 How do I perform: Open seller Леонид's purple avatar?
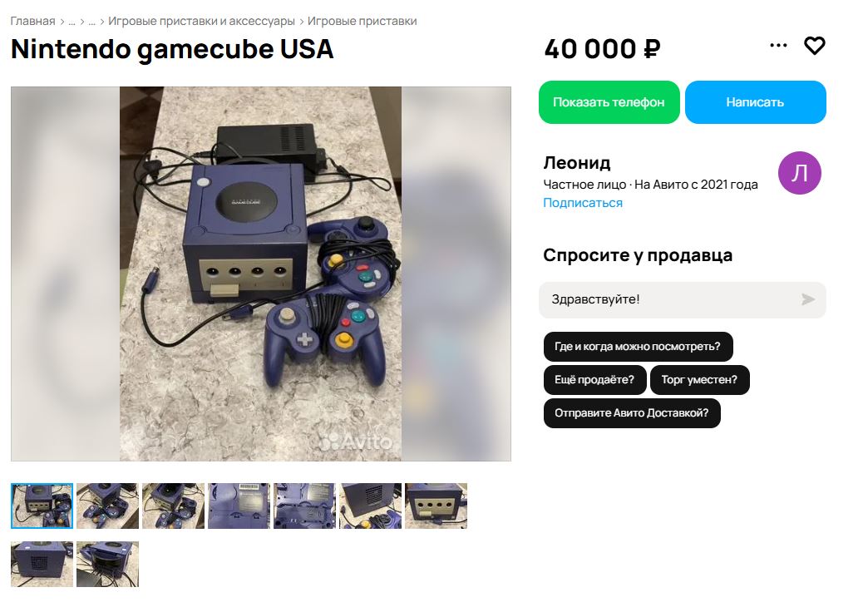[x=799, y=173]
